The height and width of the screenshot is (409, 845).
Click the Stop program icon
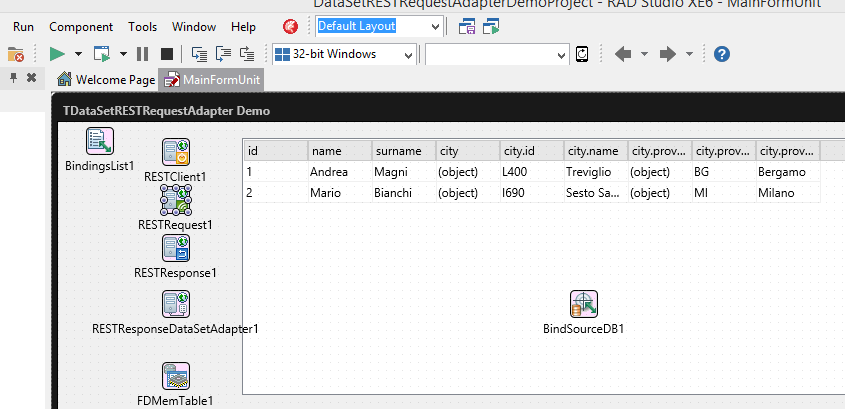[167, 54]
